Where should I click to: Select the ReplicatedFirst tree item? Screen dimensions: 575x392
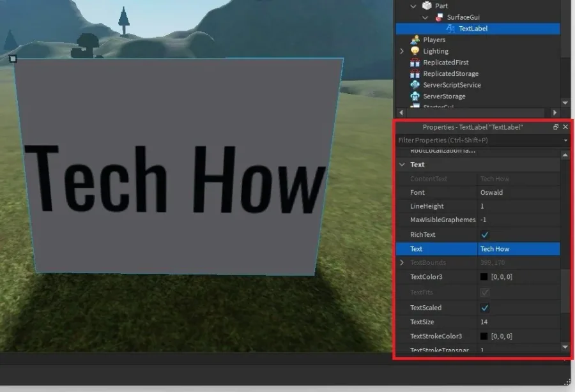point(445,63)
